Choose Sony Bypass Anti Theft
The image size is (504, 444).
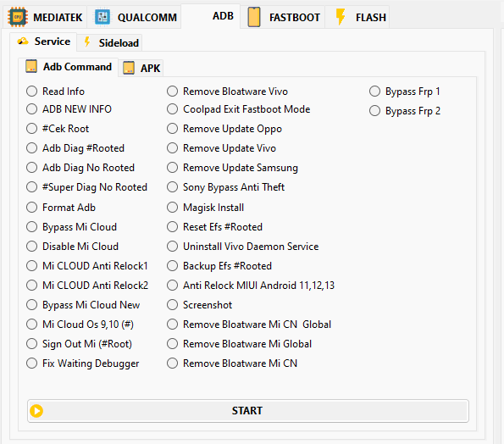click(225, 187)
